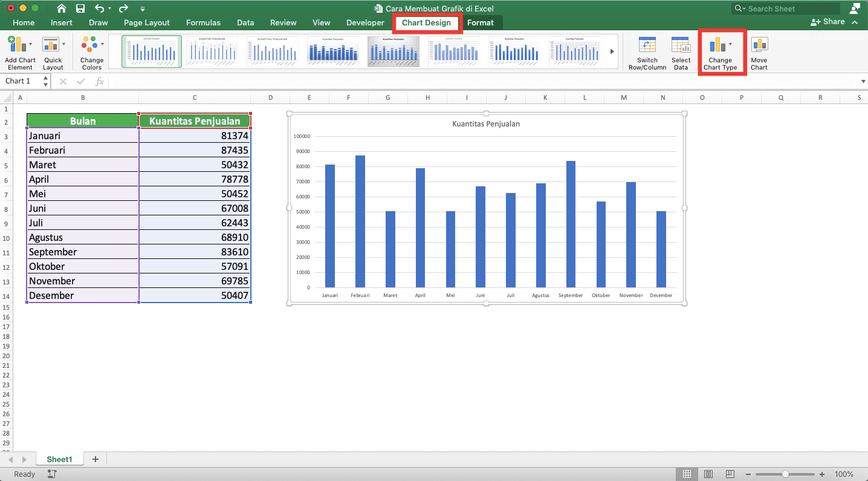The width and height of the screenshot is (868, 481).
Task: Go to previous sheet arrow
Action: 10,460
